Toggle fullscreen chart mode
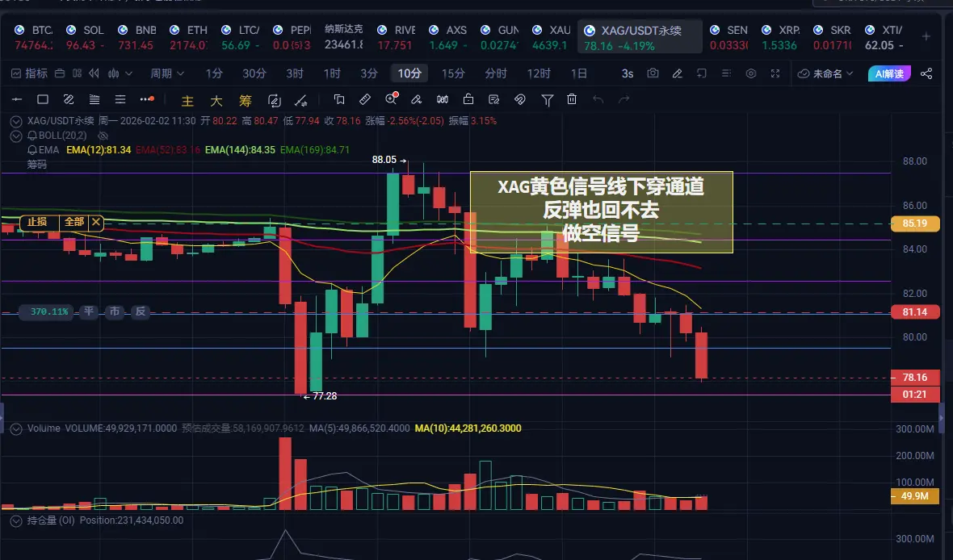 pos(775,73)
